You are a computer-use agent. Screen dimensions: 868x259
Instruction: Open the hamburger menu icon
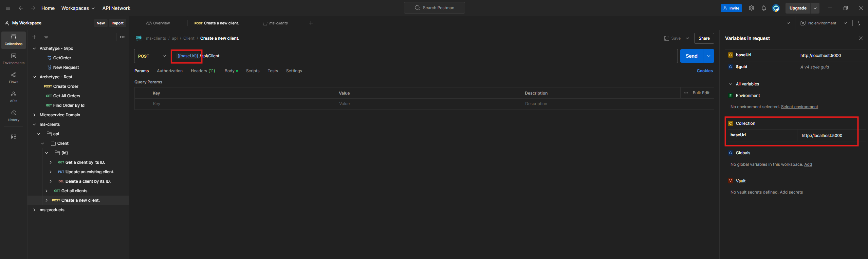click(8, 8)
